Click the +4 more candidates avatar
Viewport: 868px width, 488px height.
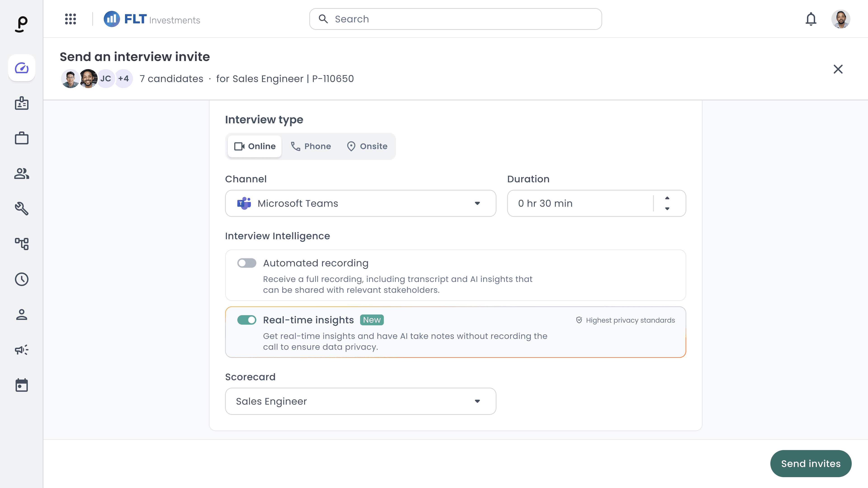pos(123,79)
